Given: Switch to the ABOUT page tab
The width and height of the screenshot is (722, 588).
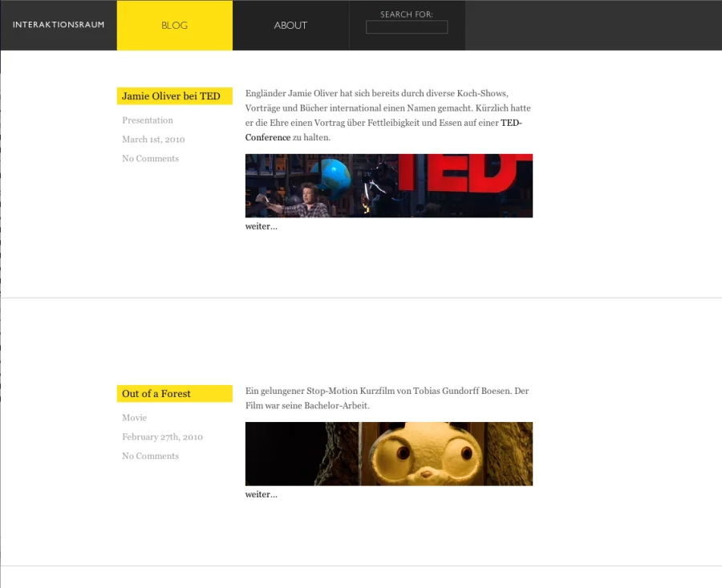Looking at the screenshot, I should tap(290, 26).
